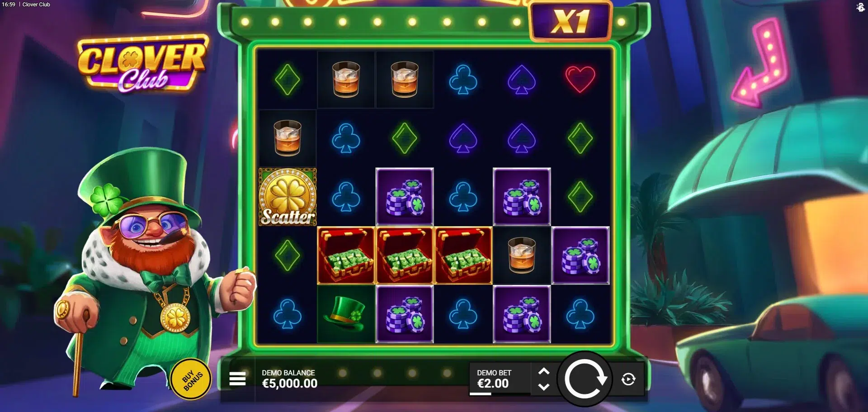Open autoplay settings icon
Viewport: 868px width, 412px height.
pyautogui.click(x=628, y=379)
